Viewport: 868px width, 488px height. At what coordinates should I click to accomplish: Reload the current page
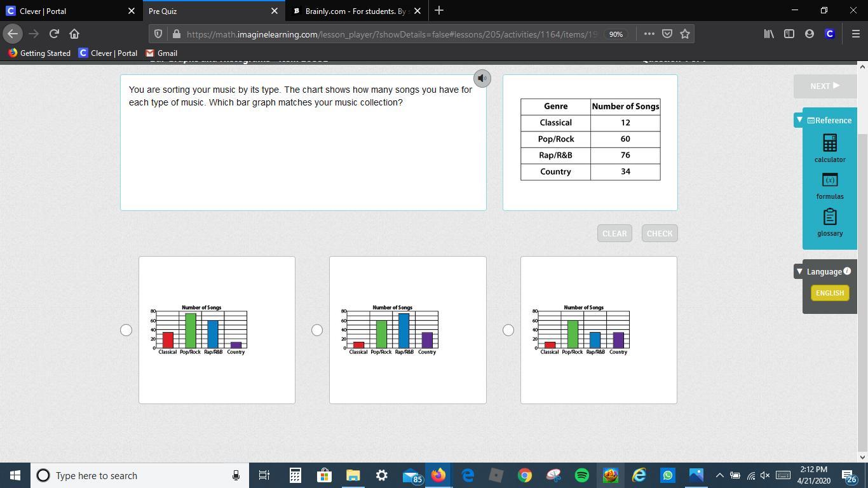54,34
